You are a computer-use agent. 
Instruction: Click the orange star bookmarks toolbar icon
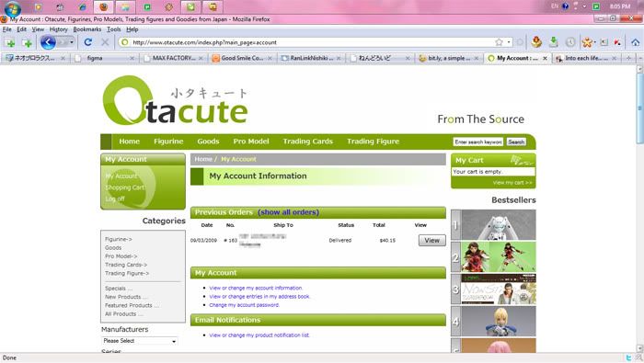click(x=587, y=42)
